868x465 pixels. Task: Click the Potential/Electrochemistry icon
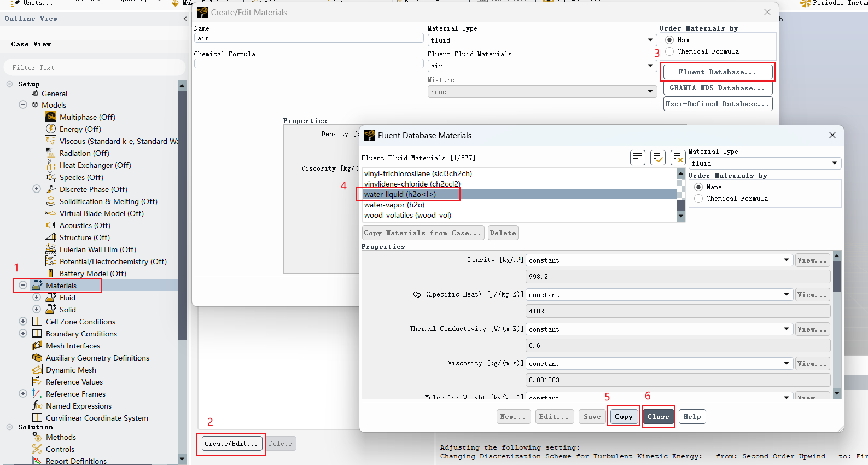click(x=51, y=261)
